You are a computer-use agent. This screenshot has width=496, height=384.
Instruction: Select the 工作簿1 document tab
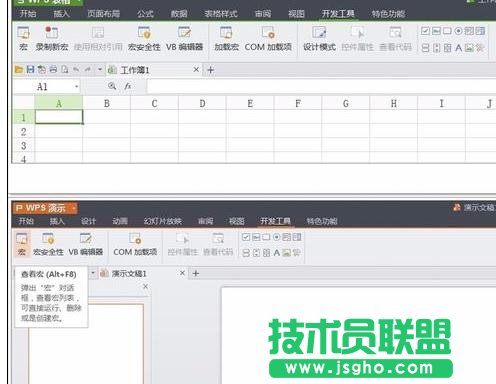pos(155,70)
